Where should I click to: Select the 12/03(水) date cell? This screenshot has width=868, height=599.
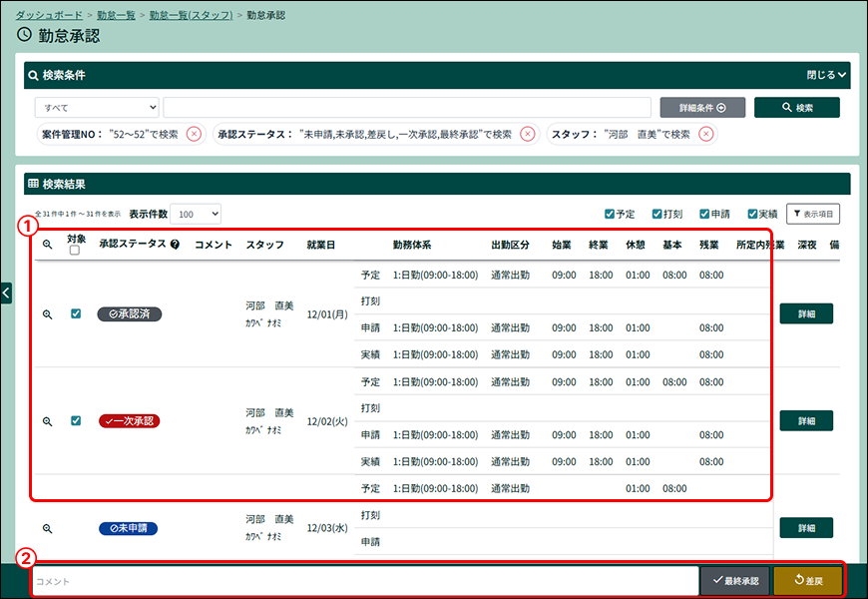pyautogui.click(x=327, y=528)
